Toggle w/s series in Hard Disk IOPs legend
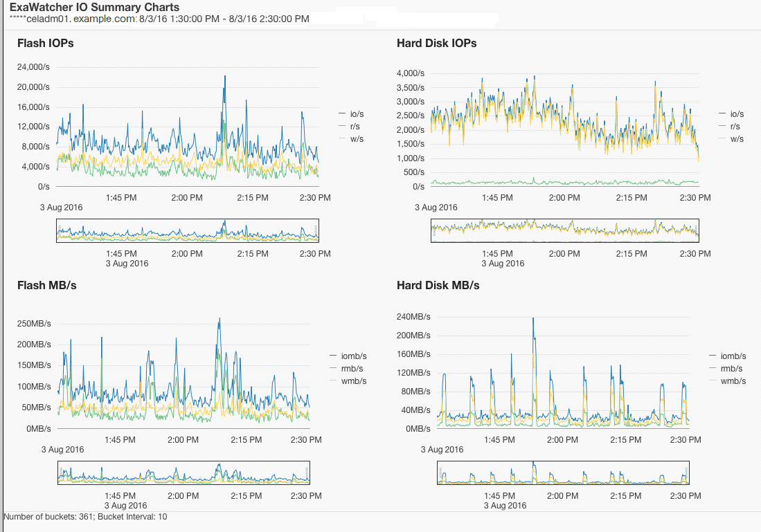Image resolution: width=761 pixels, height=532 pixels. [731, 139]
